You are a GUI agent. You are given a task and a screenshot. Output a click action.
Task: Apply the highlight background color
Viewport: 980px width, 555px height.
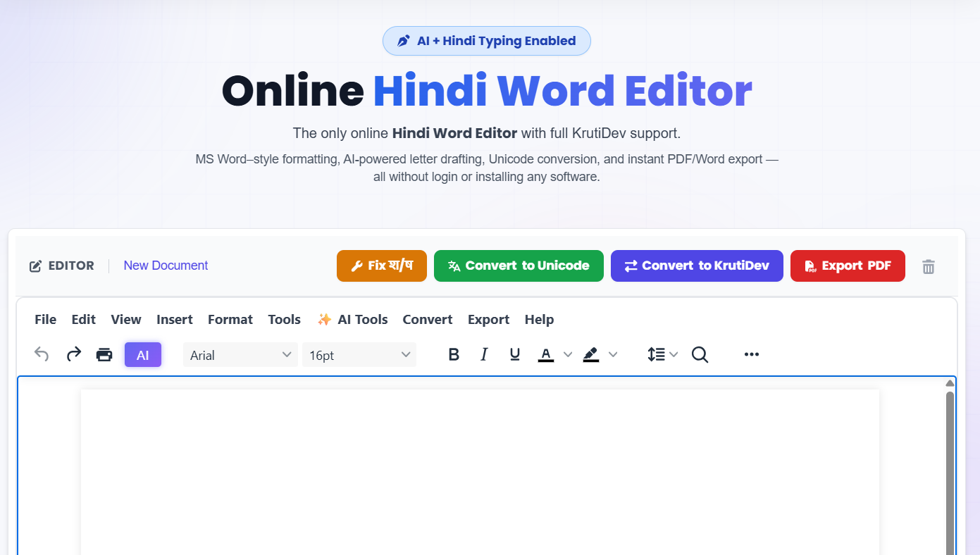tap(591, 354)
